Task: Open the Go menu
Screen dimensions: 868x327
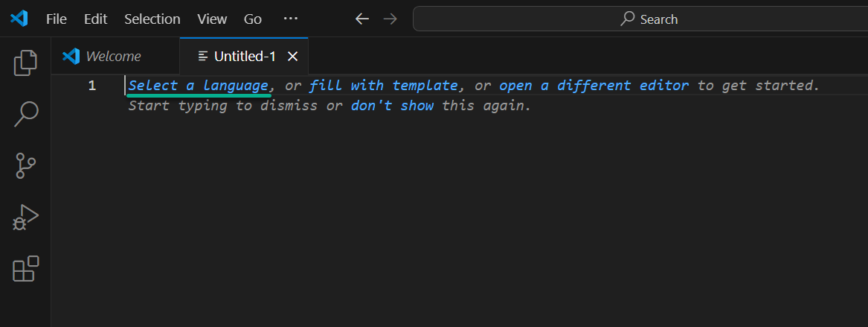Action: click(x=252, y=19)
